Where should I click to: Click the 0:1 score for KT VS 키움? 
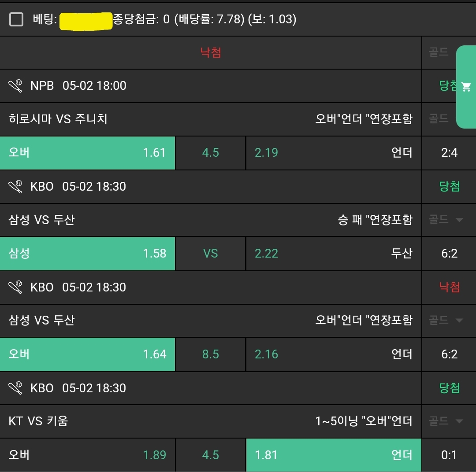(449, 455)
